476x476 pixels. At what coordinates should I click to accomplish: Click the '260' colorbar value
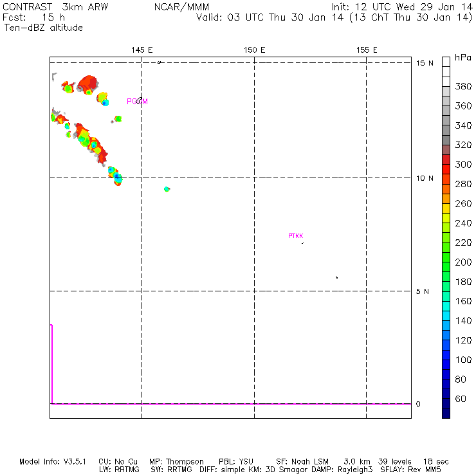pos(463,204)
